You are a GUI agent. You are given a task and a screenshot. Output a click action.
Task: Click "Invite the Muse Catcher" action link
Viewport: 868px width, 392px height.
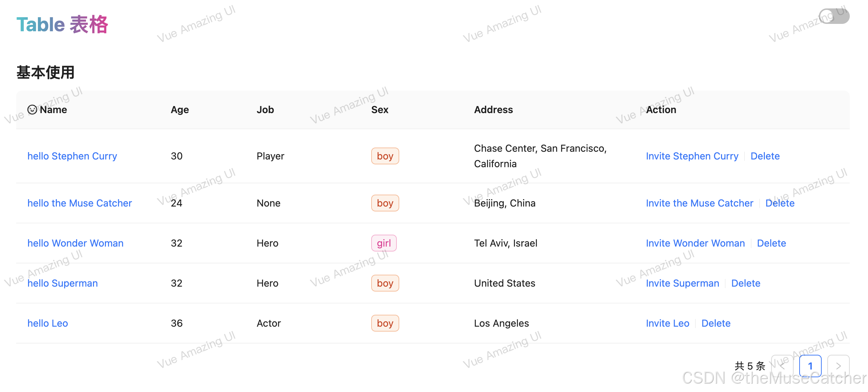(699, 203)
